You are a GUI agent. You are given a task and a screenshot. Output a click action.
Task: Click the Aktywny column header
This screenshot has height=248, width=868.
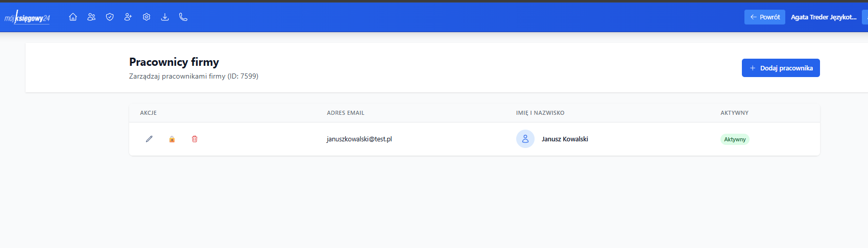734,113
